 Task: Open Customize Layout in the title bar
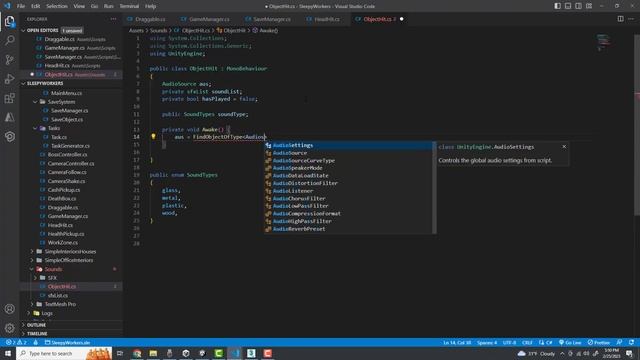pyautogui.click(x=589, y=6)
